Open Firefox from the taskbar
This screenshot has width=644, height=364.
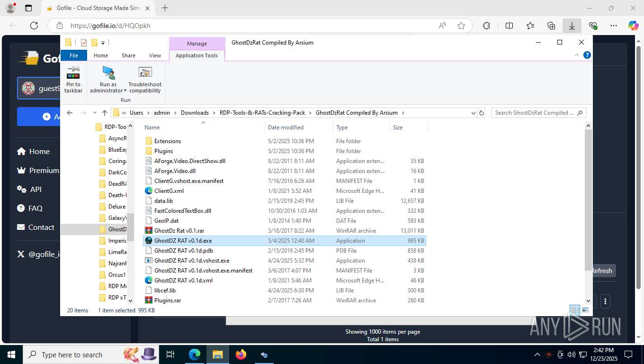click(241, 355)
